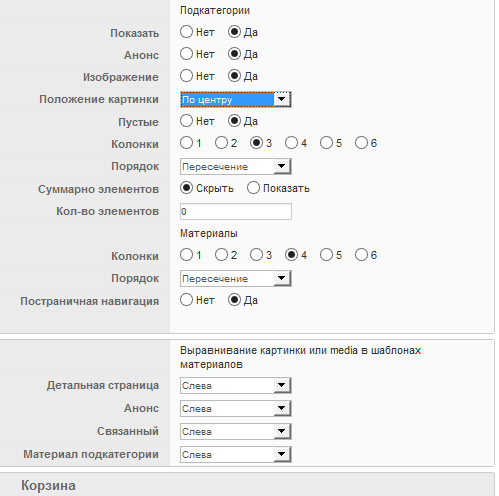Image resolution: width=499 pixels, height=496 pixels.
Task: Choose 'Нет' for Изображение option
Action: 186,76
